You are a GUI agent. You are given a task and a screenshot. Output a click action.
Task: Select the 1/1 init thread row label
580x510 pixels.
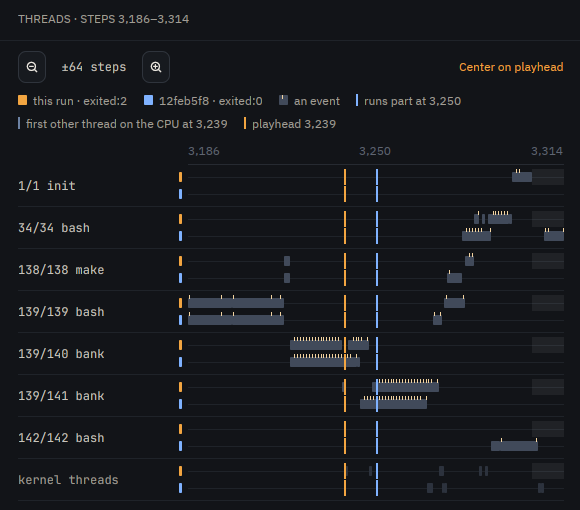tap(47, 186)
